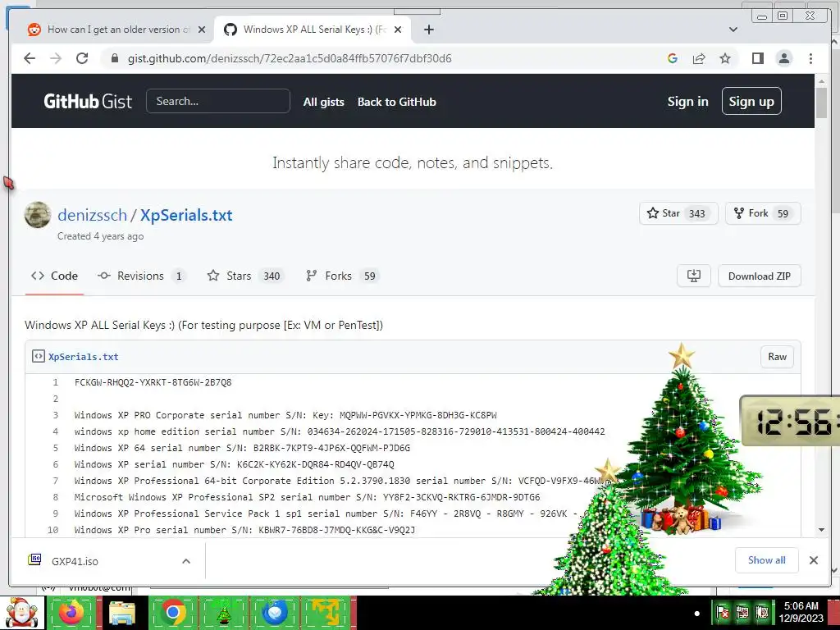Click the Chrome taskbar icon
Viewport: 840px width, 630px height.
(172, 613)
